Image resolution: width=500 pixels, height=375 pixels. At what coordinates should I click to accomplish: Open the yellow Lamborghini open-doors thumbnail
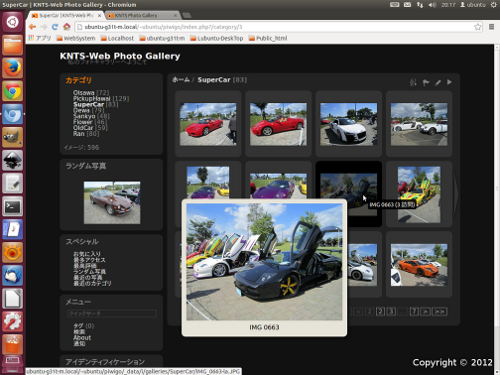tap(419, 195)
